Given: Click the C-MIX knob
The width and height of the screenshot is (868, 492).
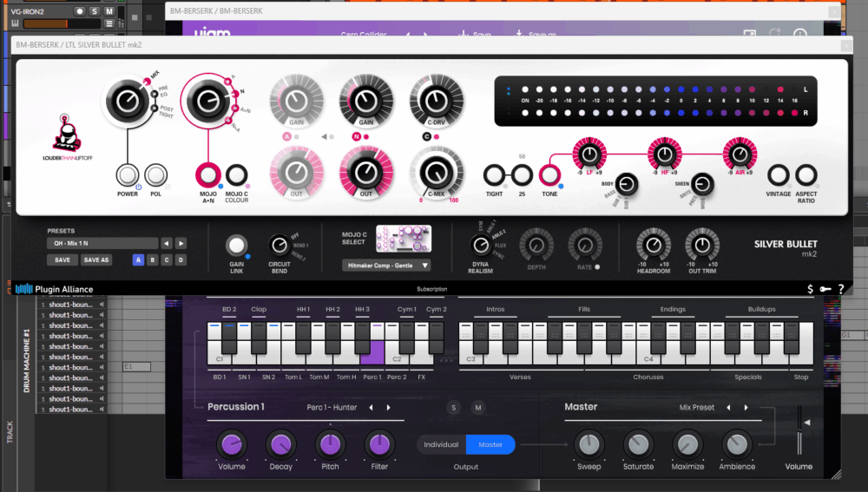Looking at the screenshot, I should 437,173.
